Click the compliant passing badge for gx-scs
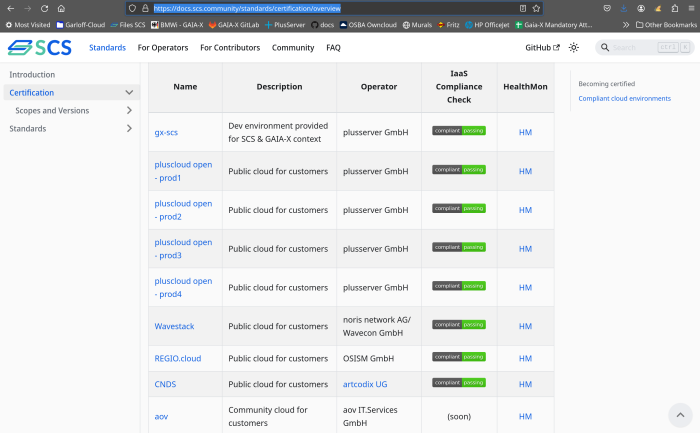Image resolution: width=700 pixels, height=433 pixels. (x=459, y=130)
